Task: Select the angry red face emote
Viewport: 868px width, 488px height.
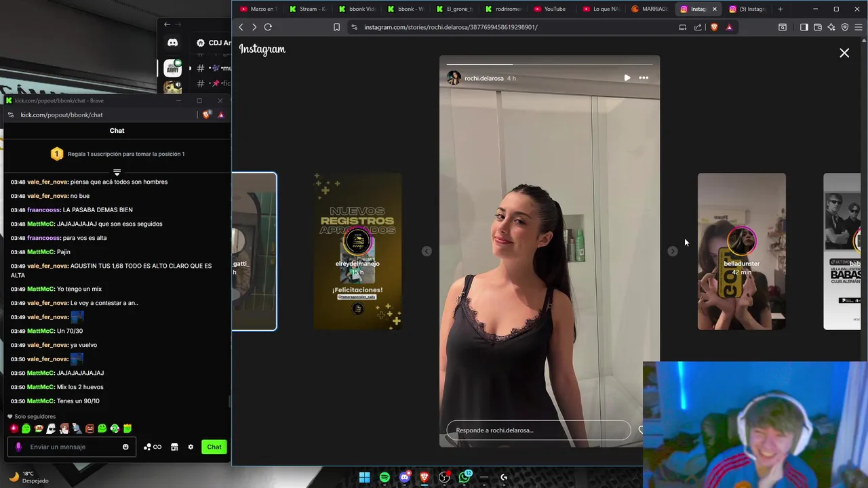Action: tap(90, 428)
